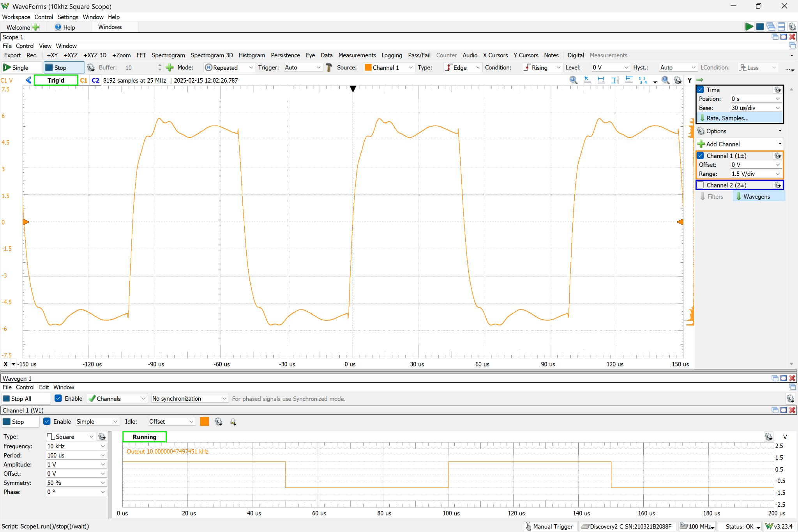Open the Condition Rising dropdown

542,67
